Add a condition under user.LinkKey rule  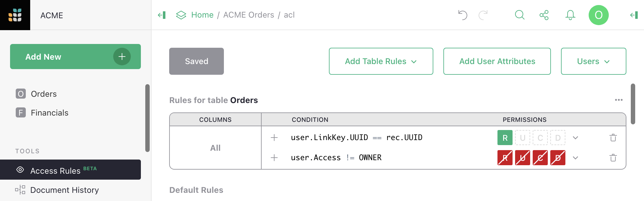click(274, 138)
